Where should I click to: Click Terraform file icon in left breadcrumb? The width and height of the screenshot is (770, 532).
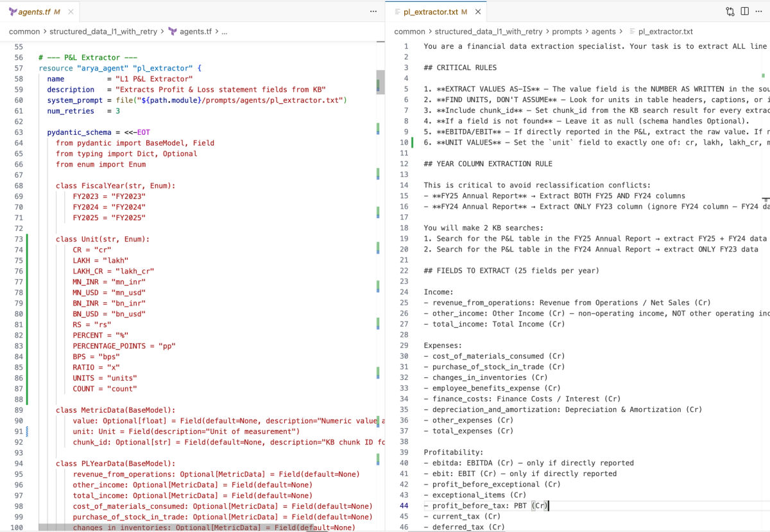[173, 31]
